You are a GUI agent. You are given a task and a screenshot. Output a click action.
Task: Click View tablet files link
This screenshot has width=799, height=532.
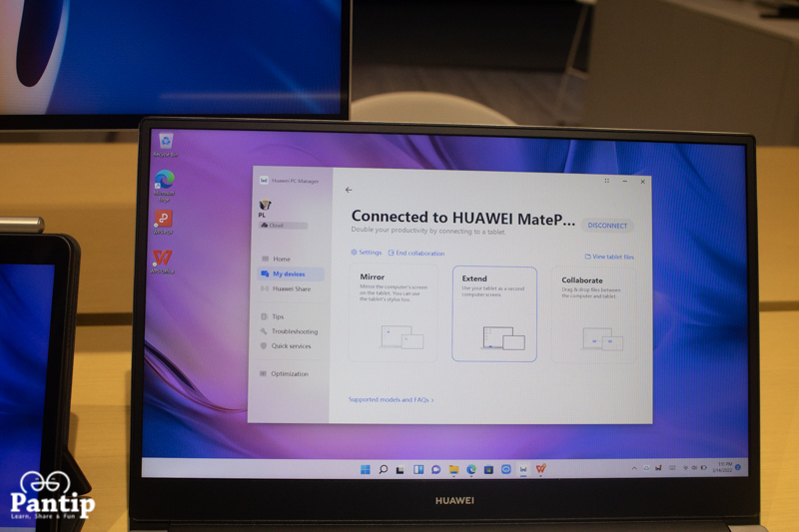[x=609, y=257]
